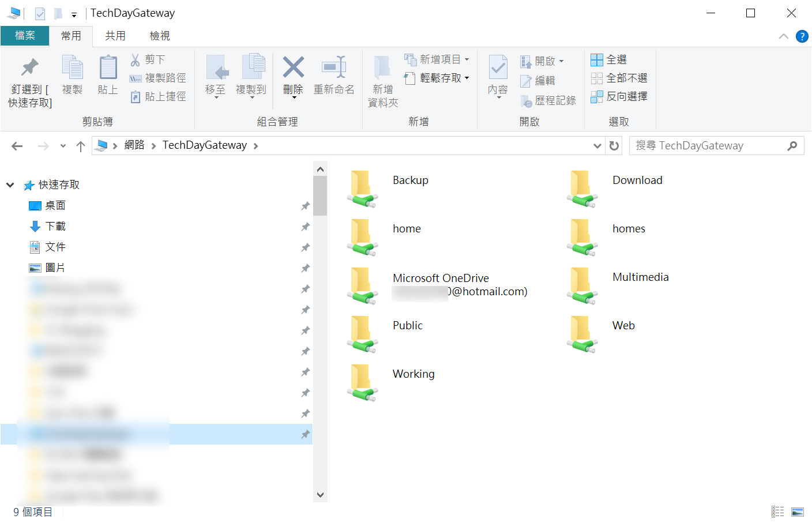Click 網路 in the address bar breadcrumb

point(134,145)
